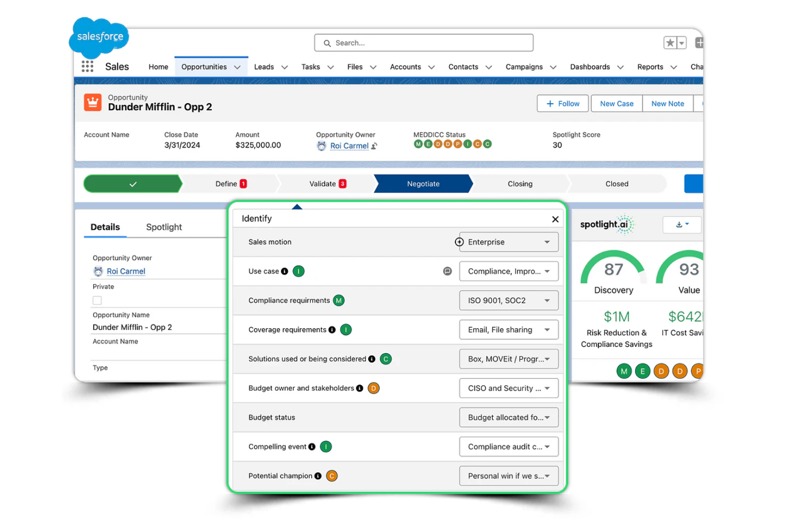Open the Roi Carmel owner link
This screenshot has height=532, width=798.
coord(348,146)
